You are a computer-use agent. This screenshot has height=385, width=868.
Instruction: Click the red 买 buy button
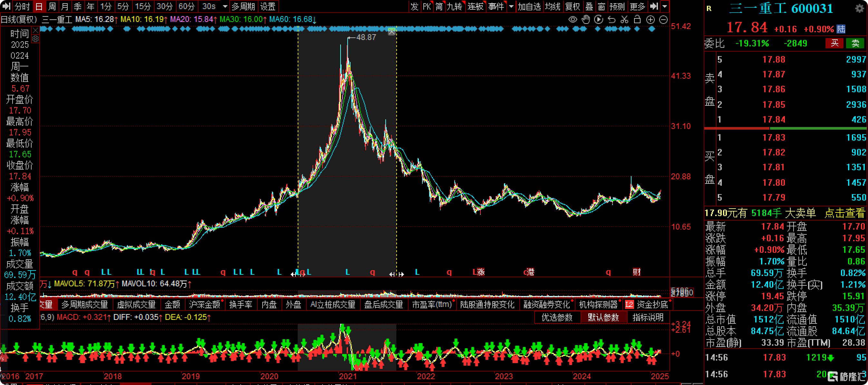(834, 43)
